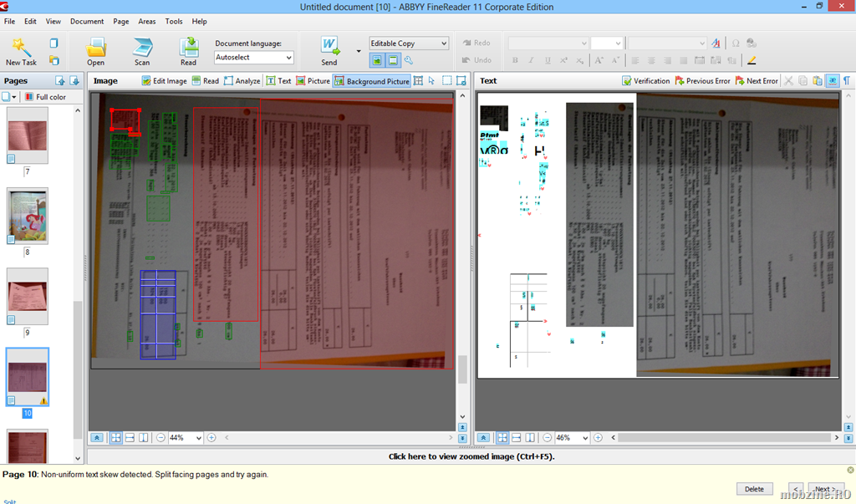This screenshot has height=504, width=856.
Task: Open the Areas menu
Action: click(x=147, y=21)
